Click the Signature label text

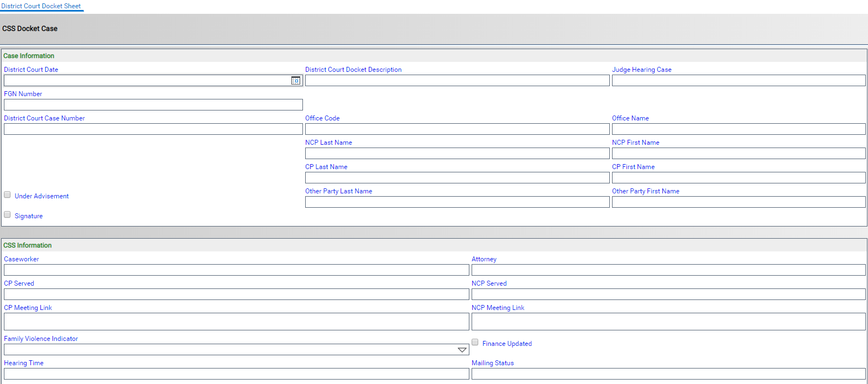pos(29,216)
